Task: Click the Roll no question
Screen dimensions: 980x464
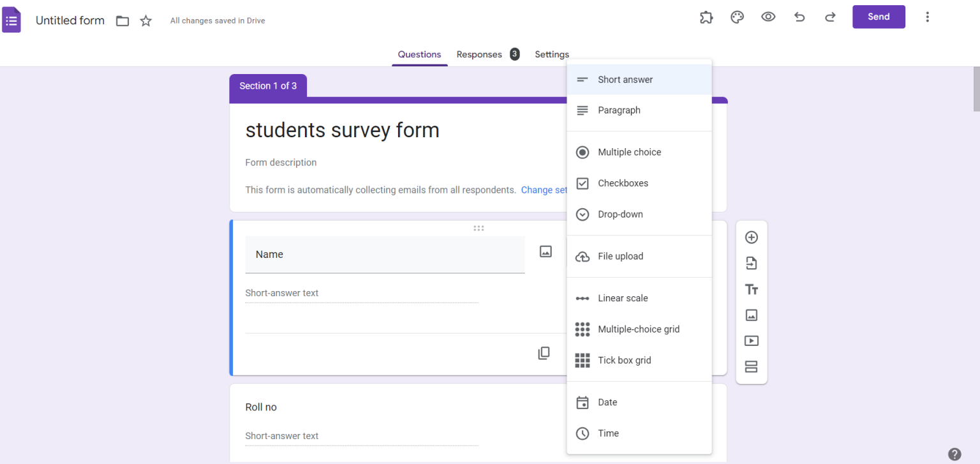Action: 261,407
